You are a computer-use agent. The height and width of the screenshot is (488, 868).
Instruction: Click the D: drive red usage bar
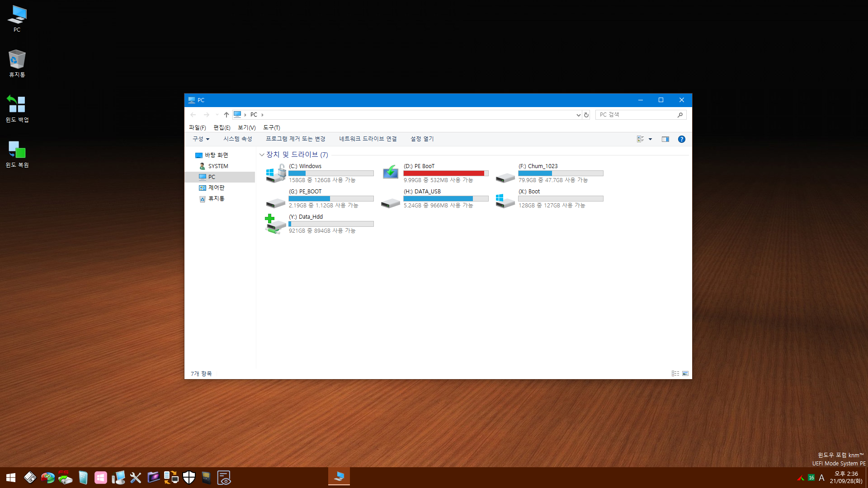pyautogui.click(x=446, y=174)
